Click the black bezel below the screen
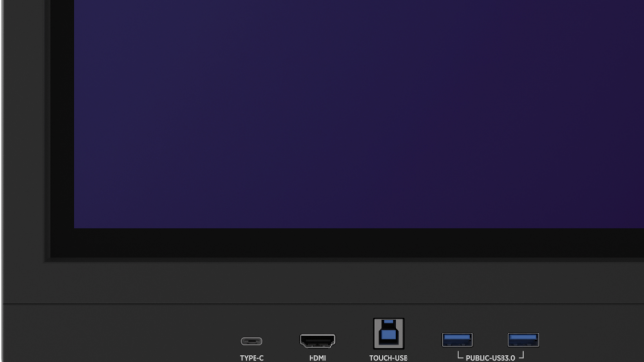644x362 pixels. [348, 243]
